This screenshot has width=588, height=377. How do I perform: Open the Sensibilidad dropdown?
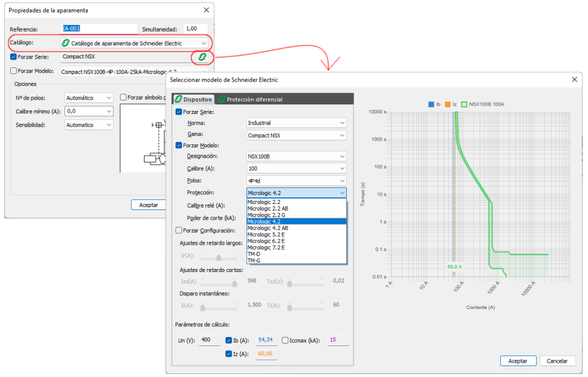coord(89,125)
